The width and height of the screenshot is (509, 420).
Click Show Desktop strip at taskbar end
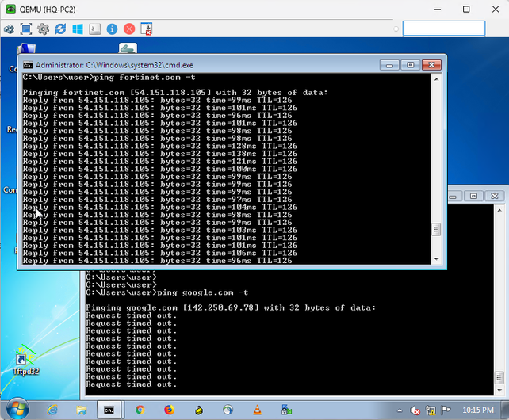[x=505, y=410]
